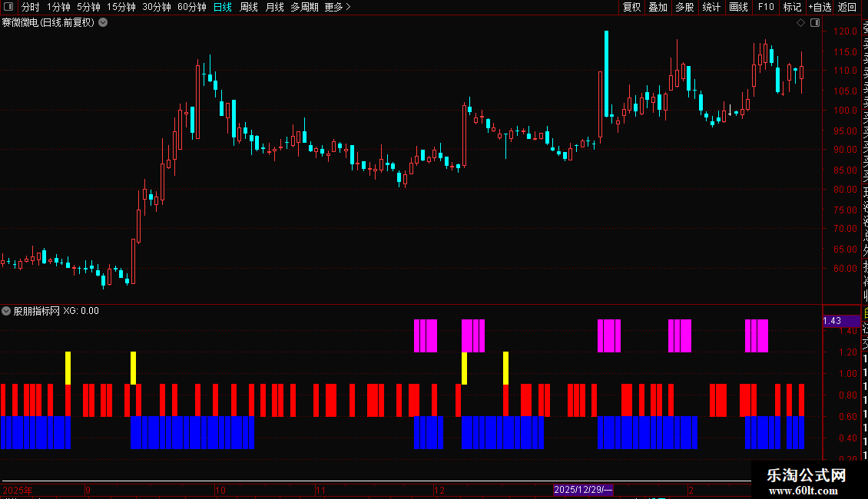Screen dimensions: 868x499
Task: Click month 10 label on time axis
Action: tap(220, 490)
